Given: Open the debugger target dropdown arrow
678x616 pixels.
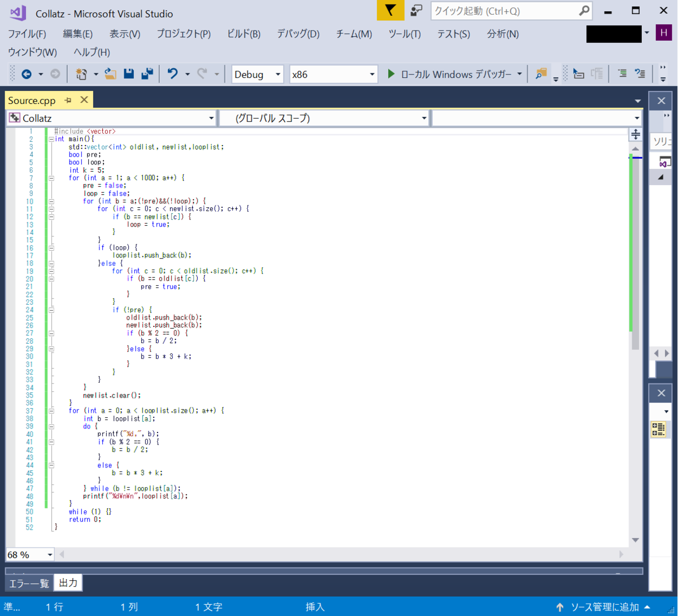Looking at the screenshot, I should click(519, 74).
